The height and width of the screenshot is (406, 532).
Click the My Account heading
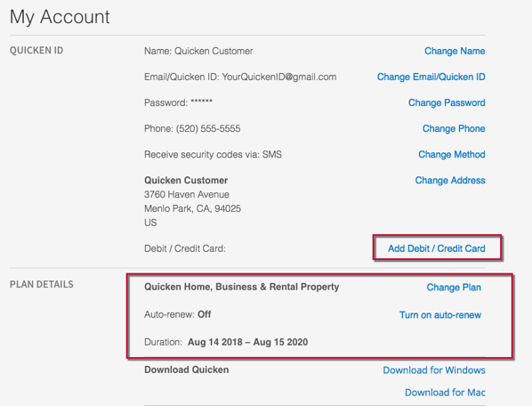tap(60, 17)
